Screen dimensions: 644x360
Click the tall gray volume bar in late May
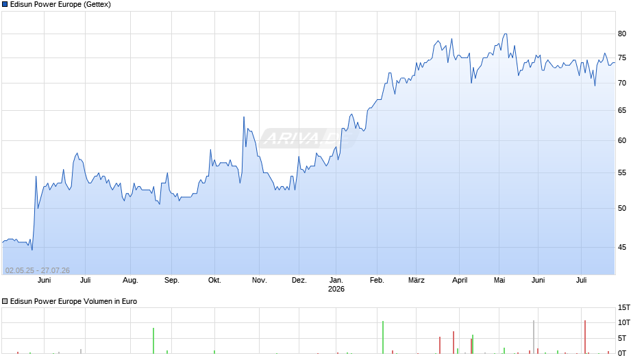coord(534,337)
